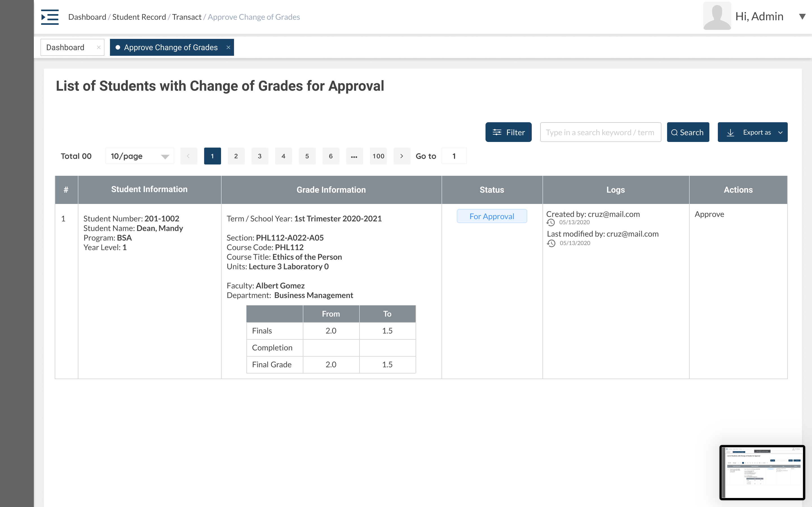
Task: Jump ahead using the ellipsis pagination button
Action: tap(354, 156)
